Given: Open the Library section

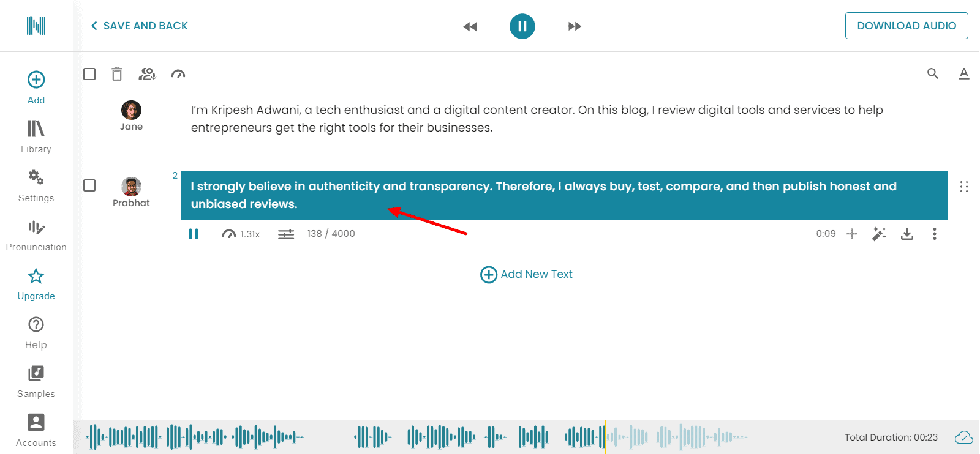Looking at the screenshot, I should (x=36, y=136).
